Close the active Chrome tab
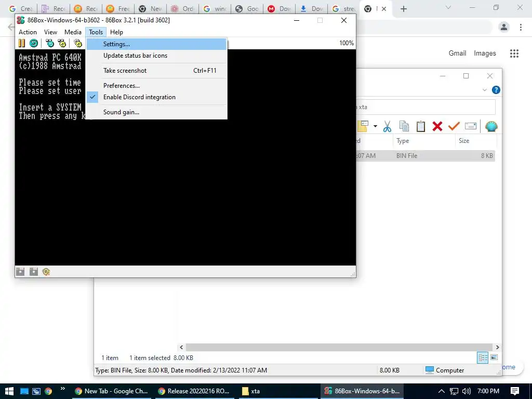The width and height of the screenshot is (532, 399). click(x=384, y=9)
